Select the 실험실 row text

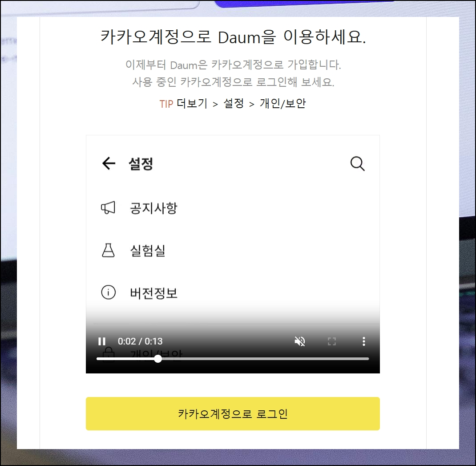pyautogui.click(x=148, y=251)
